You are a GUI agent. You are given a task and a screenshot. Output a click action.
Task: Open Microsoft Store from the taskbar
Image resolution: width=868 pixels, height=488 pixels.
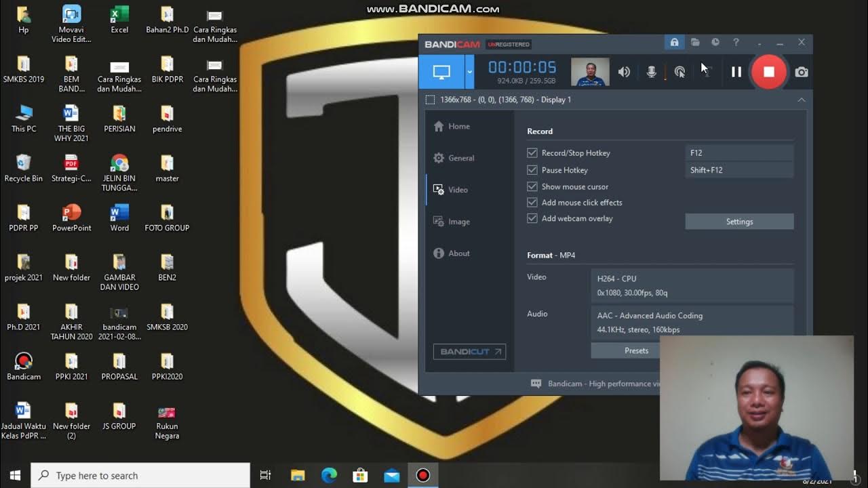point(360,475)
